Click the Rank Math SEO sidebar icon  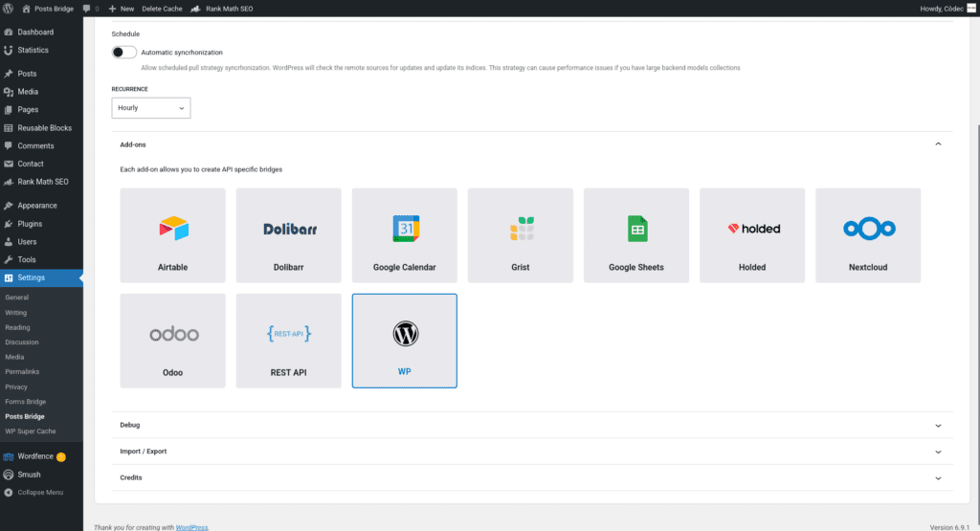8,182
